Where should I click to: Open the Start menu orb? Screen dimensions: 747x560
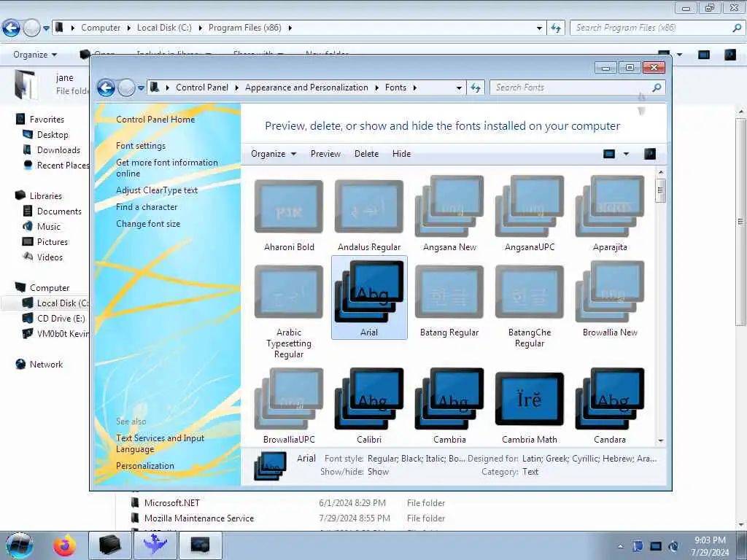[x=19, y=545]
